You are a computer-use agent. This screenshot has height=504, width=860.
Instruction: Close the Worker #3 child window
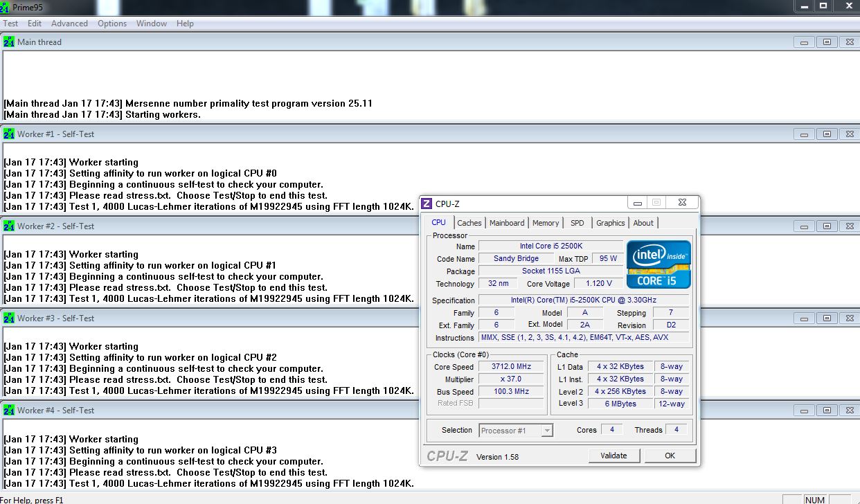(849, 318)
